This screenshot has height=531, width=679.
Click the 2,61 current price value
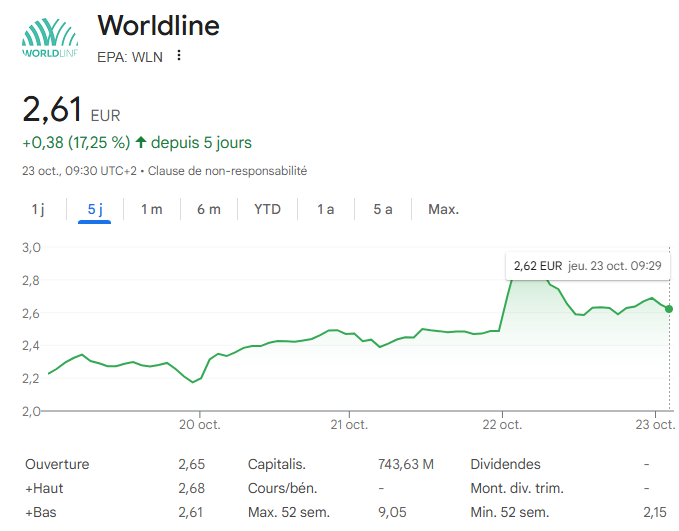tap(52, 109)
